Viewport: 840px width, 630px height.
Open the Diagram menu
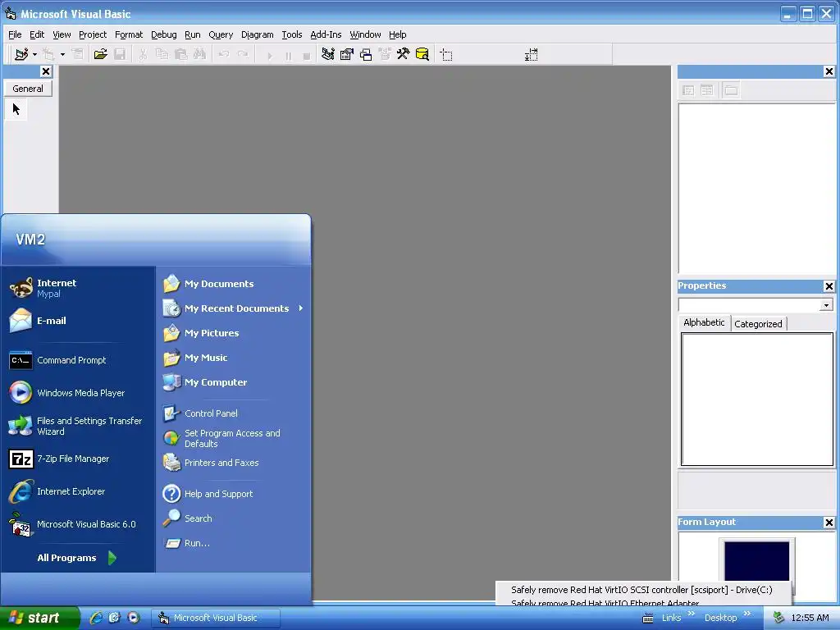pos(257,34)
